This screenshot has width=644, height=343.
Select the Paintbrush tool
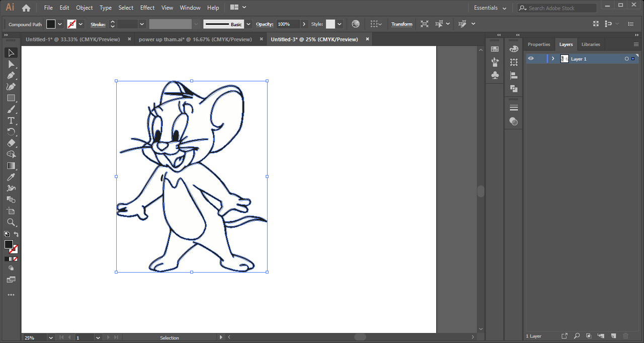pos(11,109)
